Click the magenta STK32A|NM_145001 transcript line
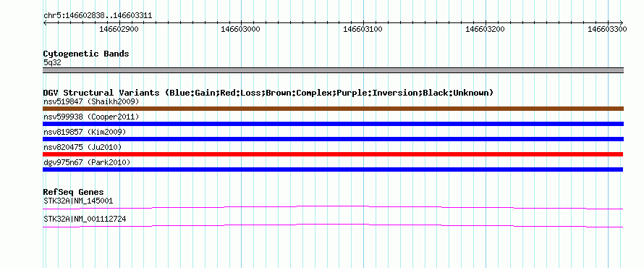 coord(333,208)
